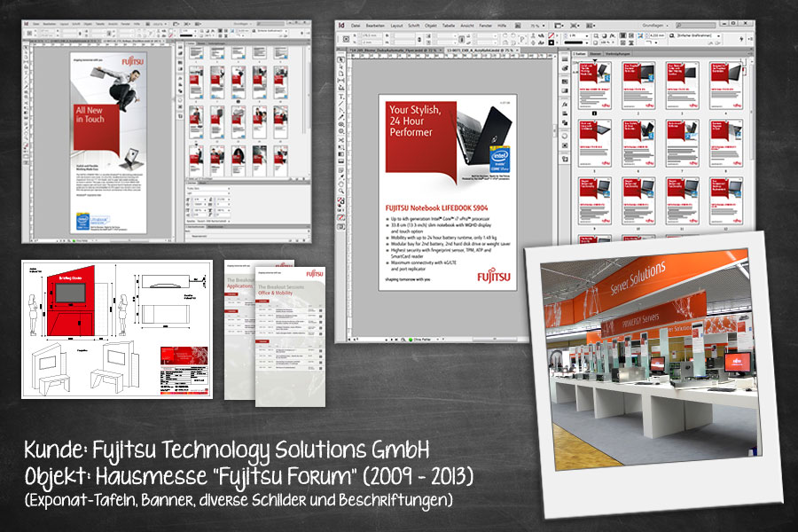
Task: Open the Hilfe menu in the All New in Touch window
Action: pyautogui.click(x=138, y=24)
